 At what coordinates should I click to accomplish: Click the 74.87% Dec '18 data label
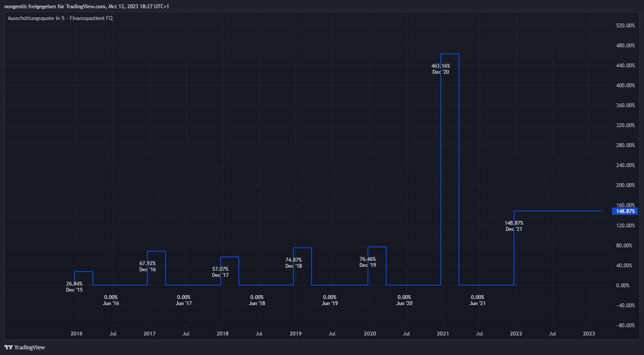[293, 263]
